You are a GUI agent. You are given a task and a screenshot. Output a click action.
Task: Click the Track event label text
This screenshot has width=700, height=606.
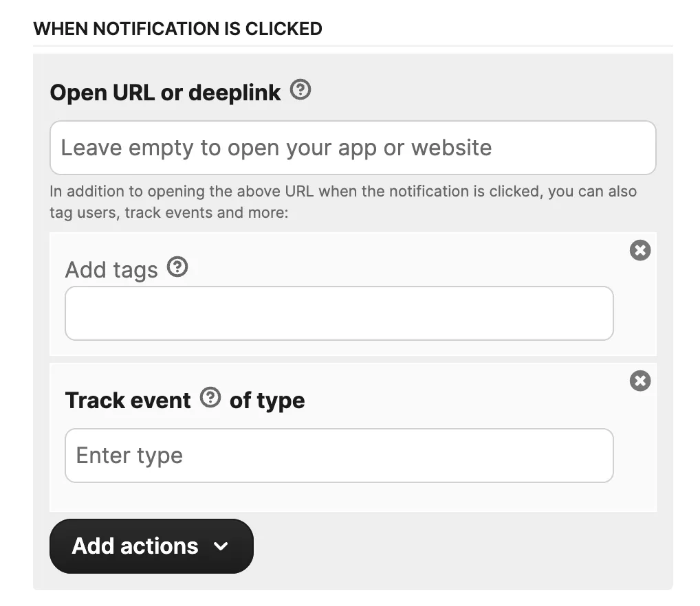pyautogui.click(x=128, y=401)
